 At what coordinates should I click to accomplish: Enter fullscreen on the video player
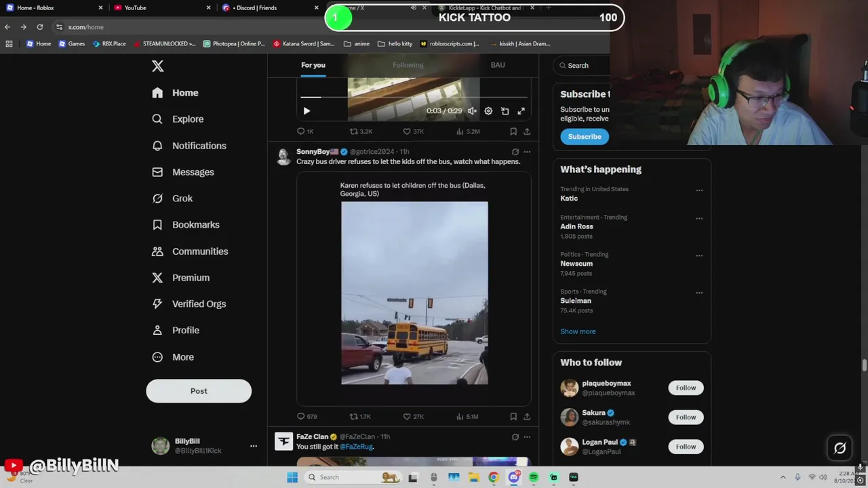(x=521, y=111)
